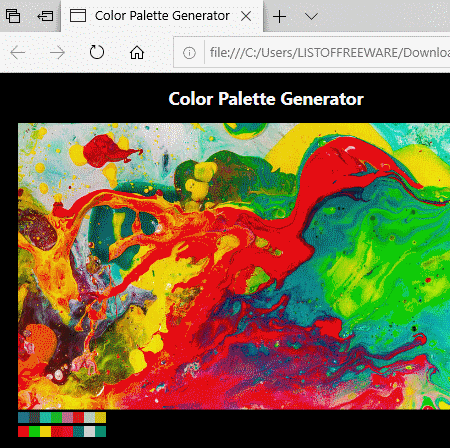
Task: Pick the turquoise swatch in the top palette row
Action: [45, 417]
